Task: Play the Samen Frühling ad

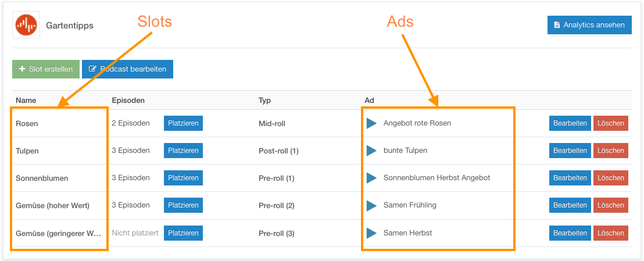Action: [x=371, y=205]
